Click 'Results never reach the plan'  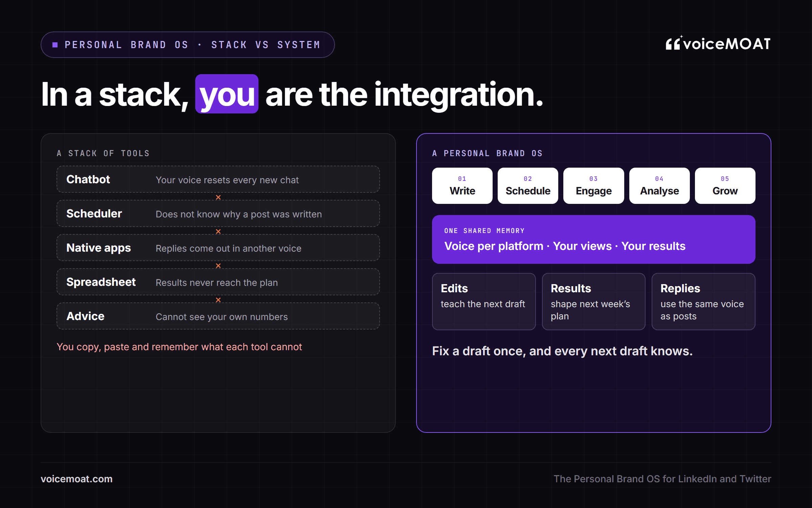[217, 283]
